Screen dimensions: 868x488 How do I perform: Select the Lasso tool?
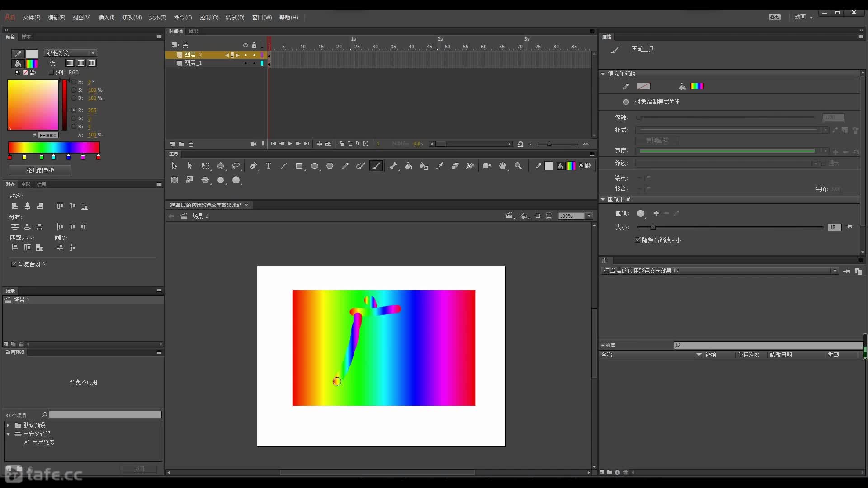(236, 166)
